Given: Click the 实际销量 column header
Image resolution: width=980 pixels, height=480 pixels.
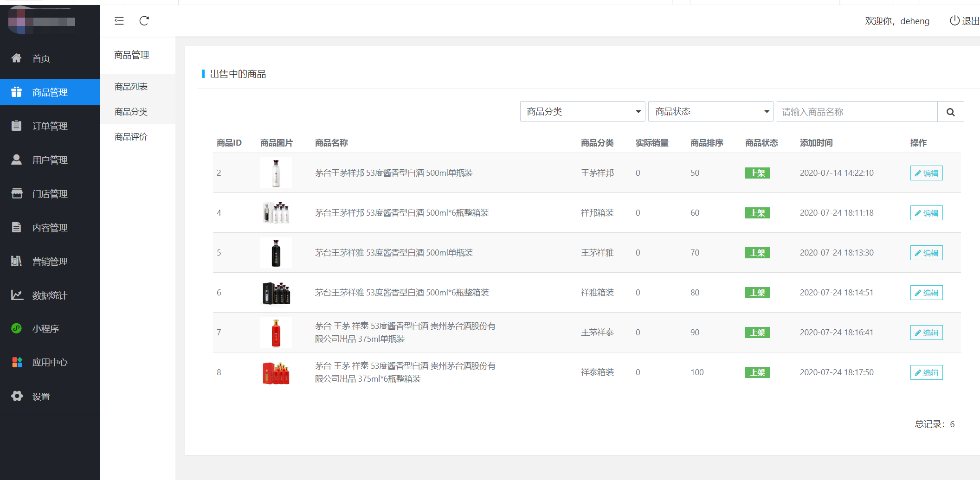Looking at the screenshot, I should tap(652, 143).
